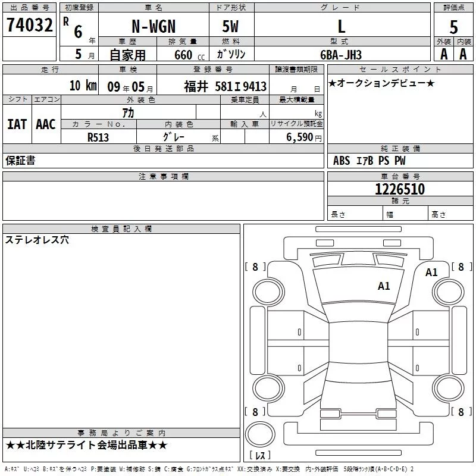This screenshot has height=476, width=476.
Task: Select the displacement value 660 cc
Action: 189,55
